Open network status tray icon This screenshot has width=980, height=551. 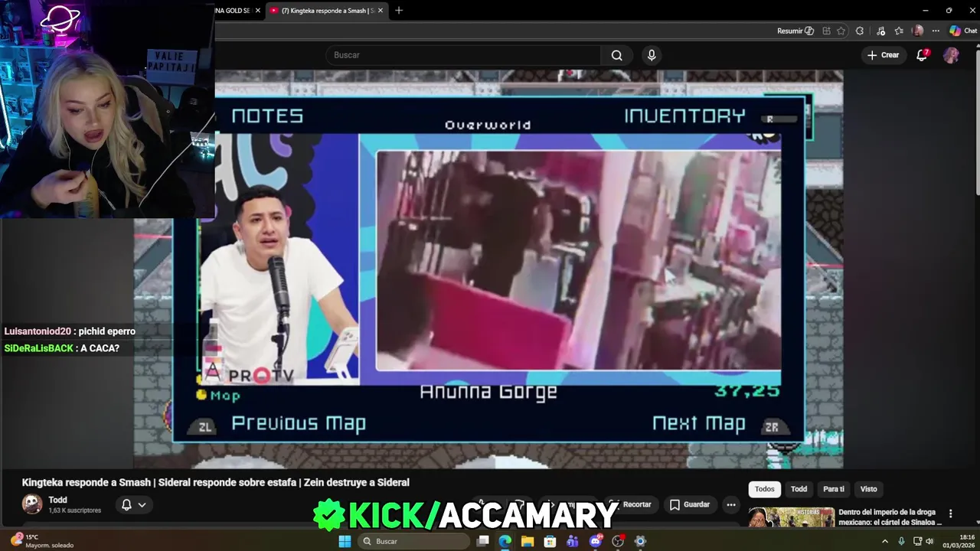click(917, 541)
